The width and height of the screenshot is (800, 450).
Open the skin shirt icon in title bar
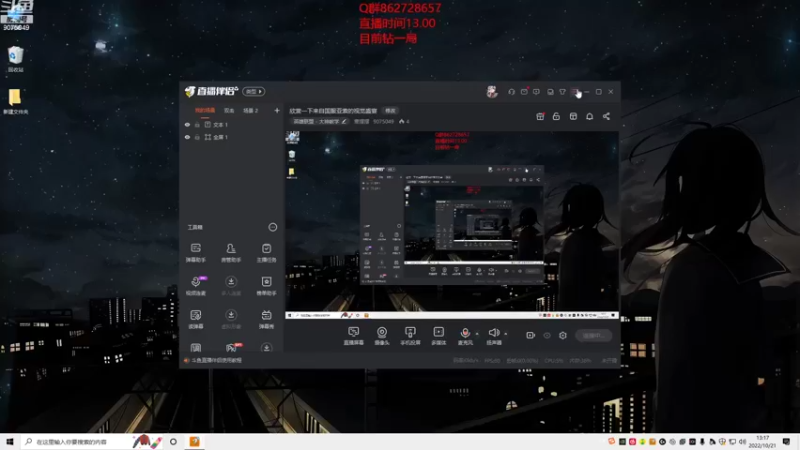[562, 92]
